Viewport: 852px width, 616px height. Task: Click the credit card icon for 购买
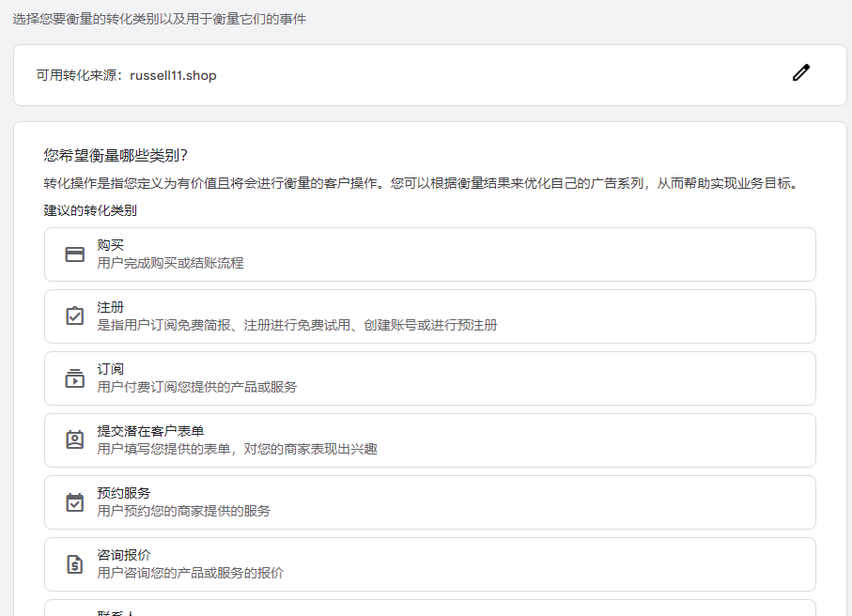[75, 254]
